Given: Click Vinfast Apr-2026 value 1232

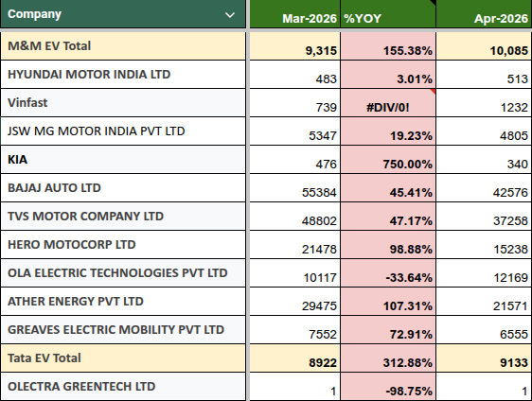Looking at the screenshot, I should (484, 103).
